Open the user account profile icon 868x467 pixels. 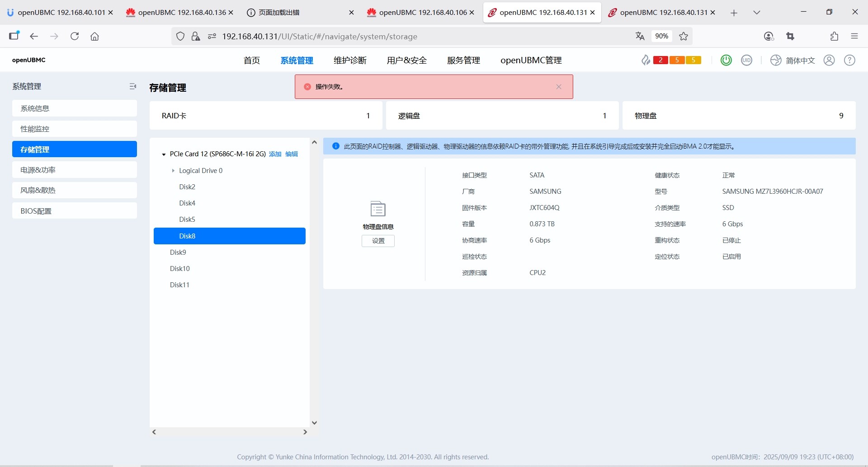coord(829,60)
